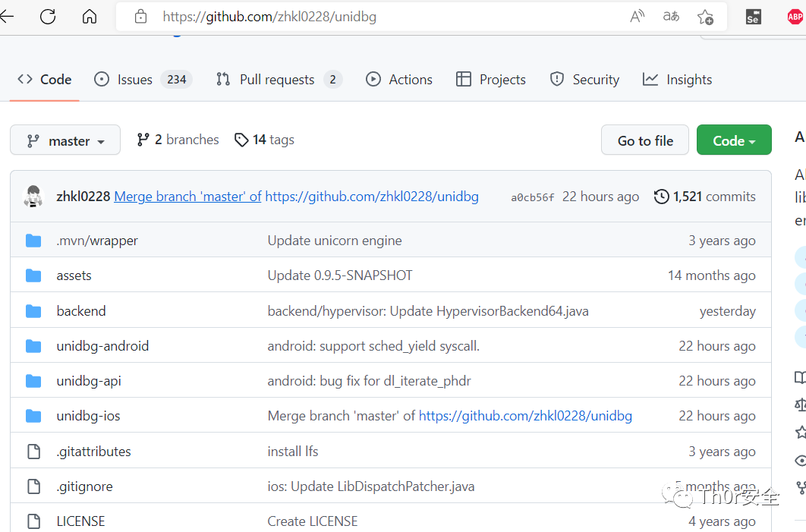Reload the page with the refresh icon
This screenshot has width=806, height=532.
(x=48, y=17)
